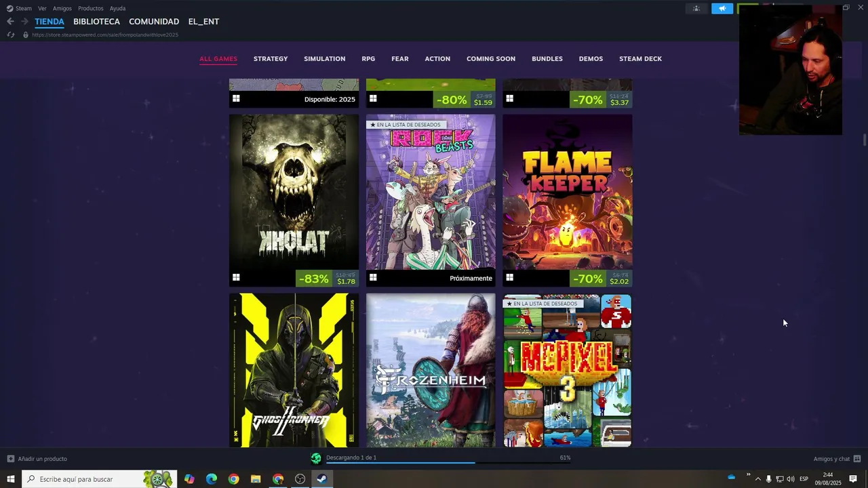Viewport: 868px width, 488px height.
Task: Open the blue megaphone announcements button
Action: tap(722, 8)
